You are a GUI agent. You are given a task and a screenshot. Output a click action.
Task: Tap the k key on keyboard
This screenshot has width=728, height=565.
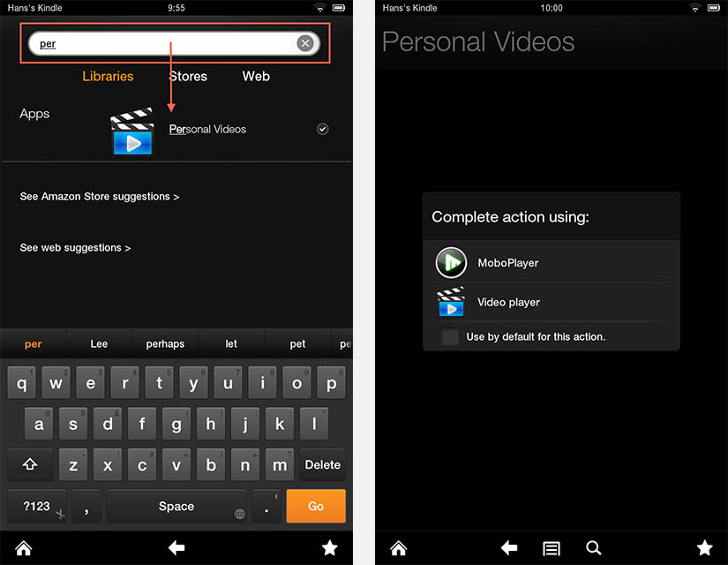tap(280, 424)
